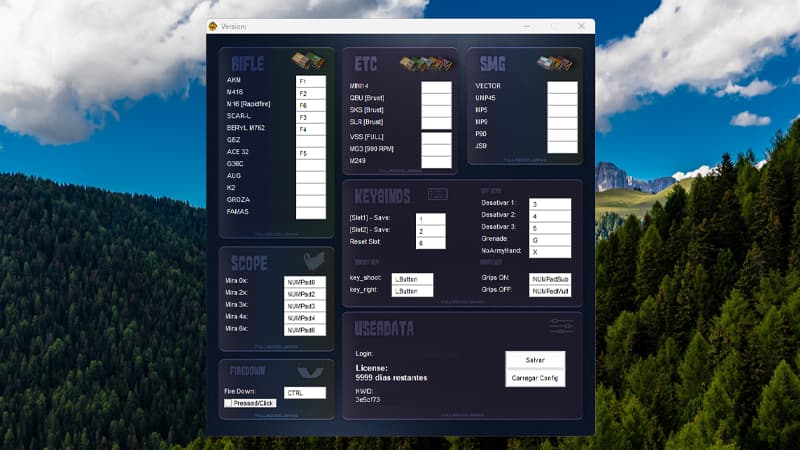
Task: Select the GROZA hotkey field
Action: point(311,201)
